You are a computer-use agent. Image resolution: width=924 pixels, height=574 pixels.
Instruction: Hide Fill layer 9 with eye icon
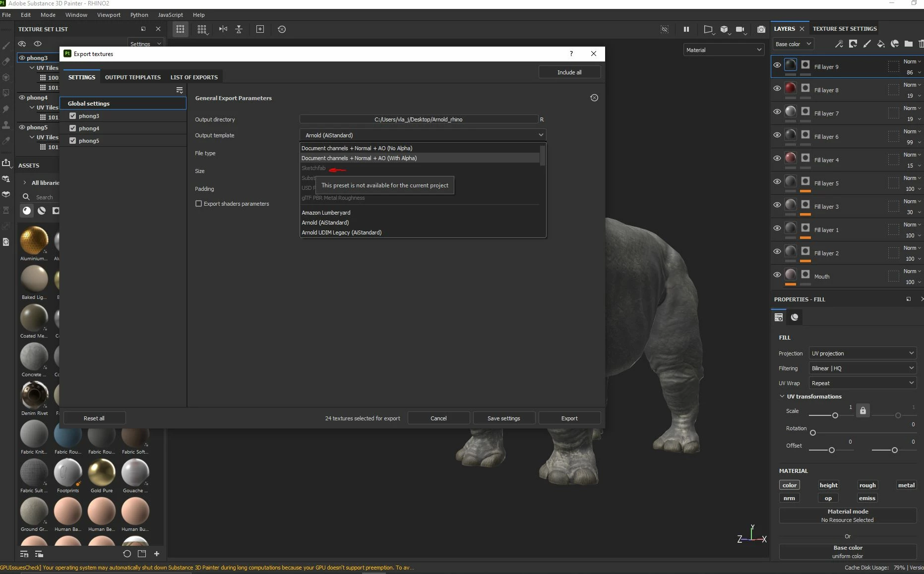777,65
